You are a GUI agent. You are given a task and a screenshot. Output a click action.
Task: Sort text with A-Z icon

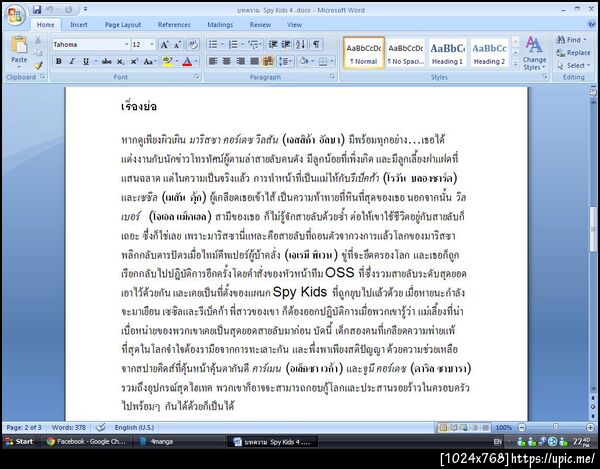click(x=300, y=44)
